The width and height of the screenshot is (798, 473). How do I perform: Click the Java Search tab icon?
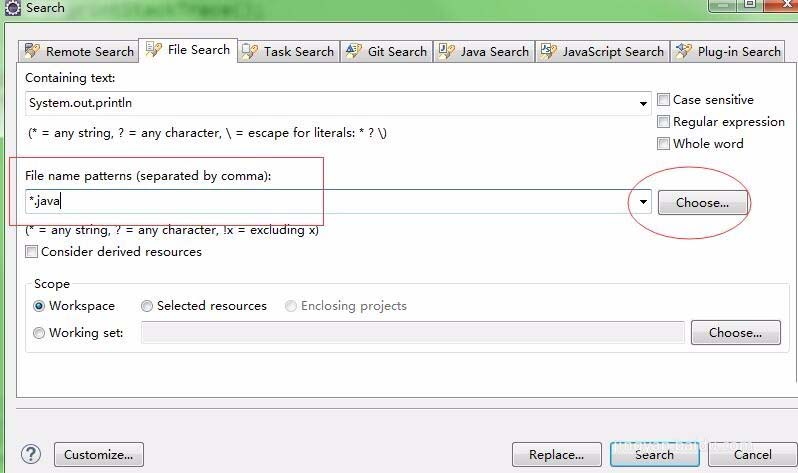click(x=446, y=51)
